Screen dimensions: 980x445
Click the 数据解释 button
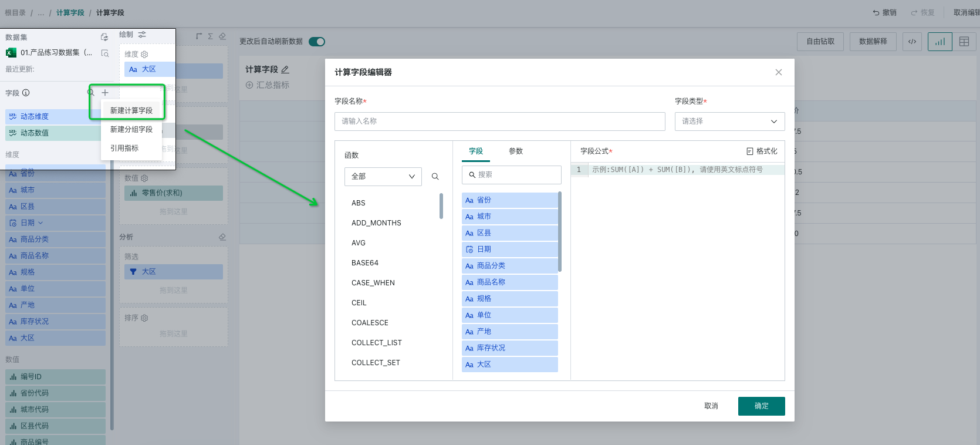(873, 42)
